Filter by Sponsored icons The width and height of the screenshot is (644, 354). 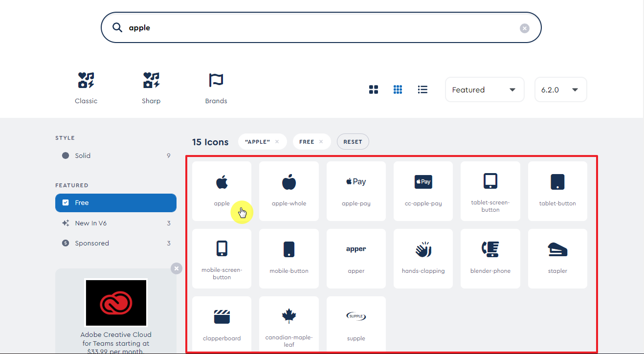116,243
